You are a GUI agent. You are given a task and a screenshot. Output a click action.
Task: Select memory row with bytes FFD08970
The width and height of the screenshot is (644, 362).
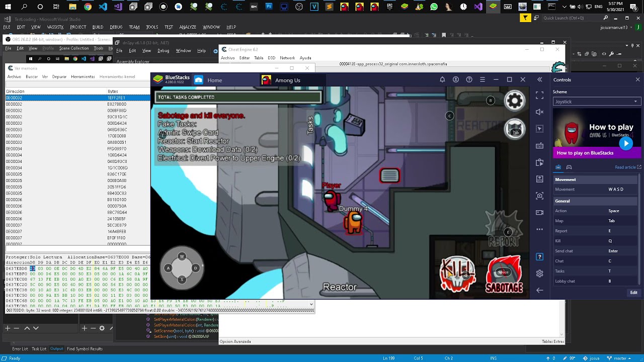[x=77, y=149]
